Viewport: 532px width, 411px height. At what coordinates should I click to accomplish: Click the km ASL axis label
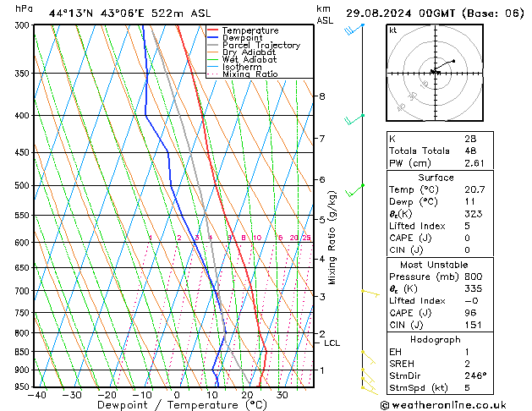[x=325, y=14]
